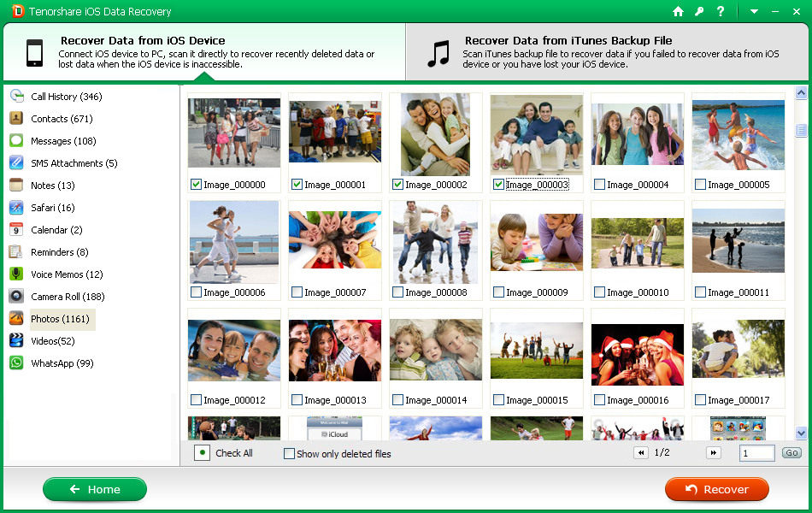Click the Camera Roll camera icon
Viewport: 812px width, 513px height.
[16, 297]
